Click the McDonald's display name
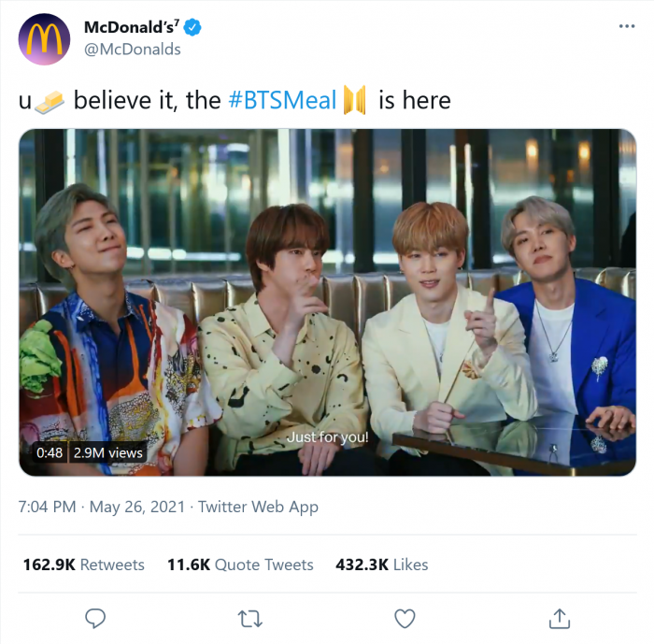The width and height of the screenshot is (654, 644). [132, 28]
